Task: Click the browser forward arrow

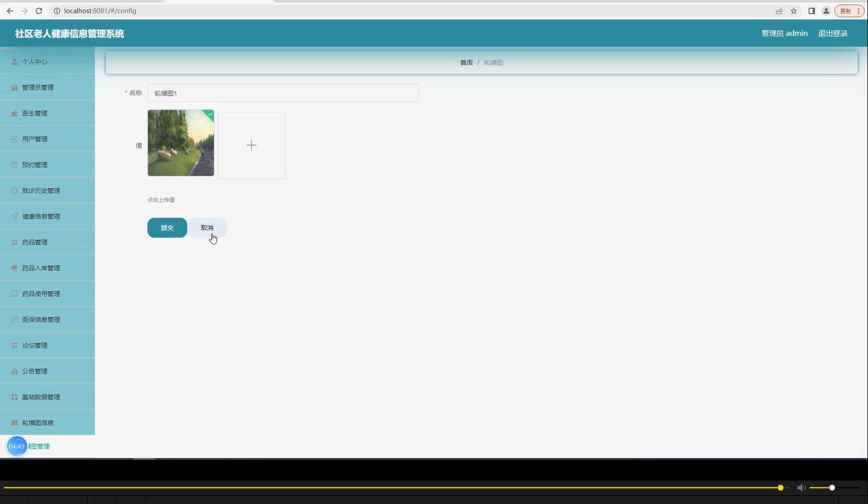Action: [24, 11]
